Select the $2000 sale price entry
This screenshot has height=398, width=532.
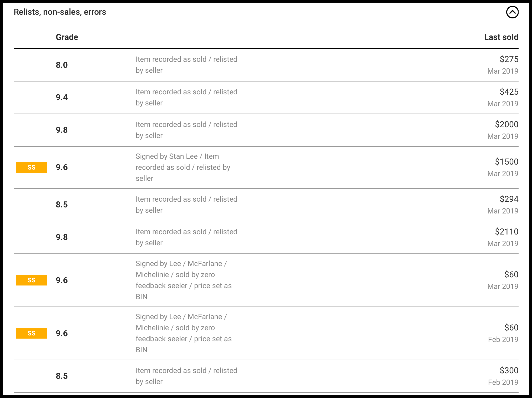(506, 124)
